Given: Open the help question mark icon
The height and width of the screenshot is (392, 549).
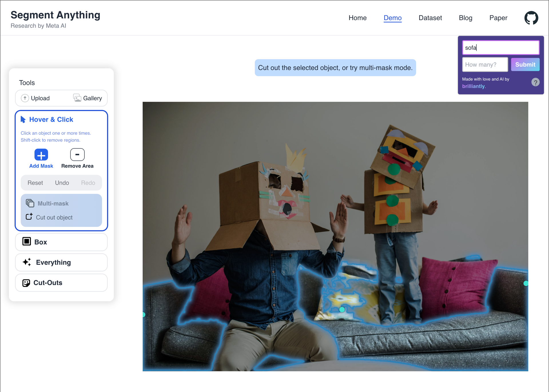Looking at the screenshot, I should coord(535,82).
